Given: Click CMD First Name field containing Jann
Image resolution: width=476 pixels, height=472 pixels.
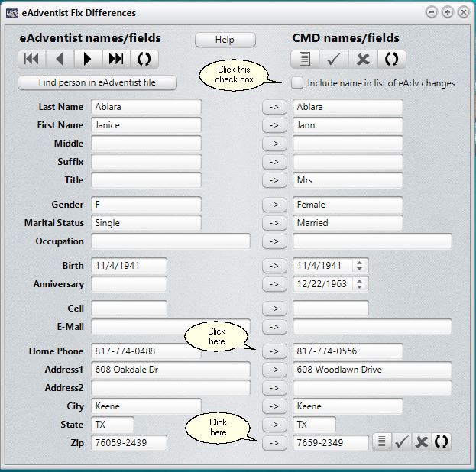Looking at the screenshot, I should coord(348,125).
